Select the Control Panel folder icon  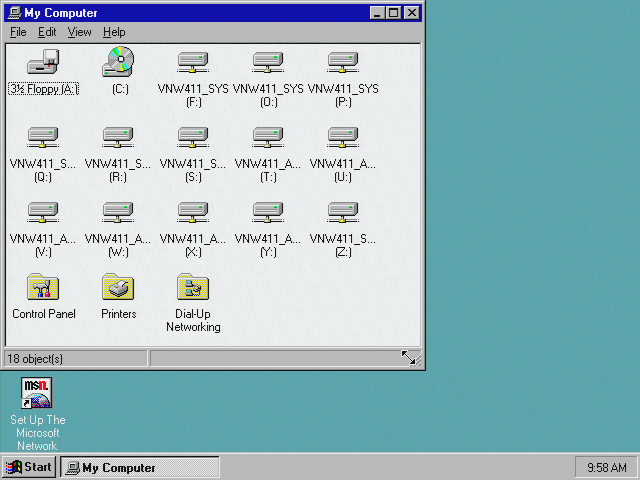click(43, 287)
